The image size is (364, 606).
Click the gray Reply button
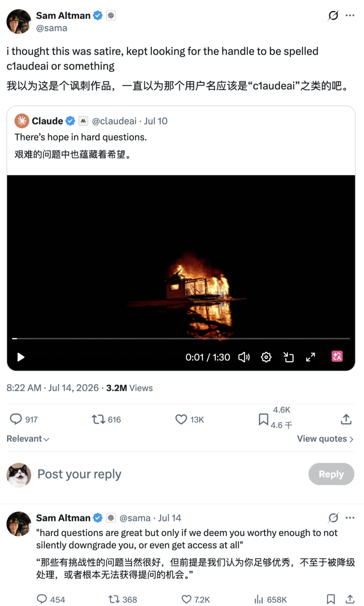pos(331,474)
